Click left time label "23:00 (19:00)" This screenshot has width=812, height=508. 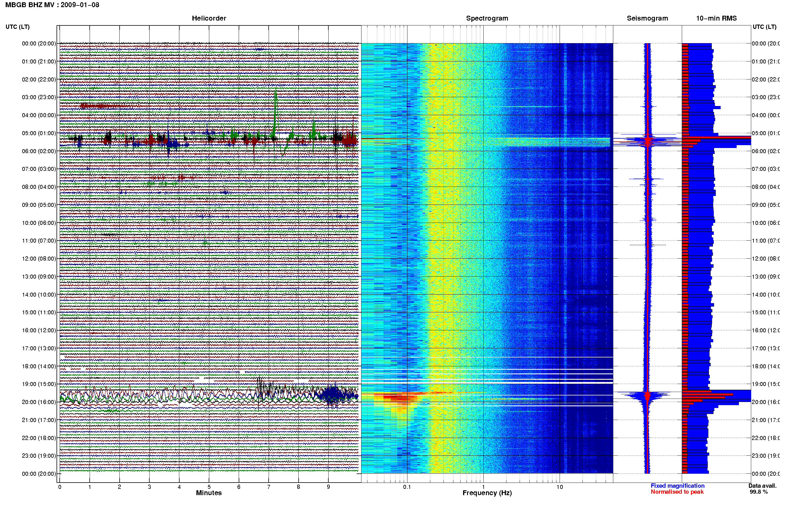pyautogui.click(x=39, y=456)
